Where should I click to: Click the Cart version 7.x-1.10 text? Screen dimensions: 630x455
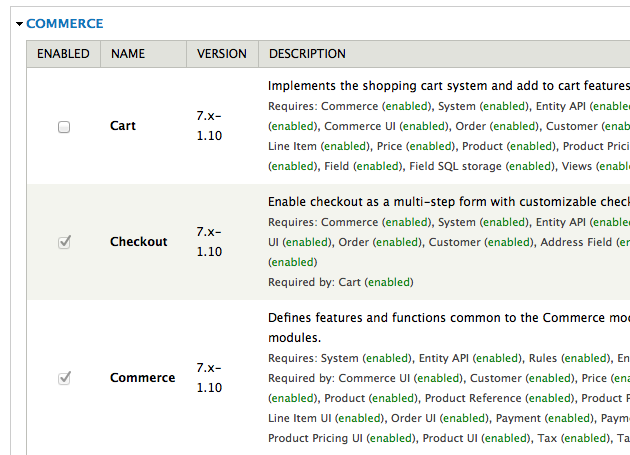pyautogui.click(x=209, y=126)
